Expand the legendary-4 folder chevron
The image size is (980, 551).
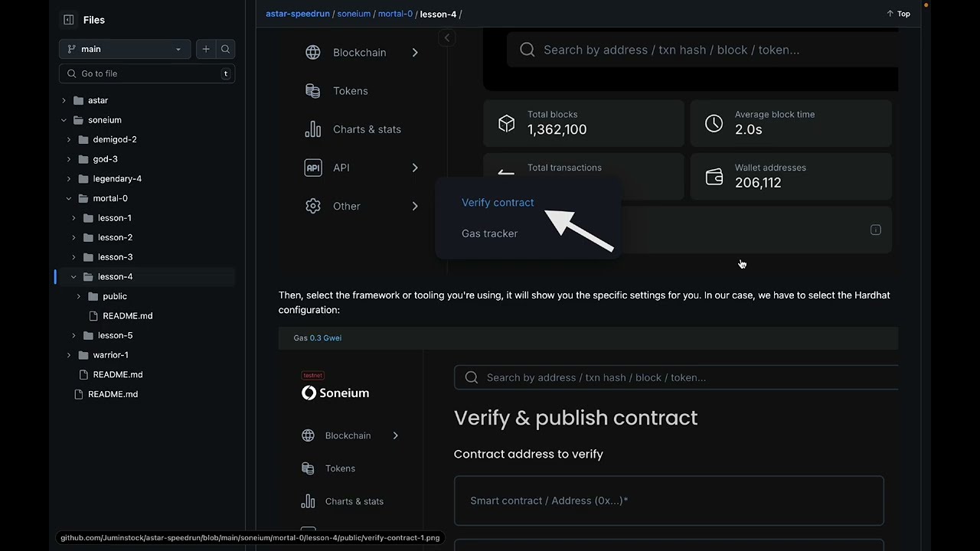click(x=69, y=179)
